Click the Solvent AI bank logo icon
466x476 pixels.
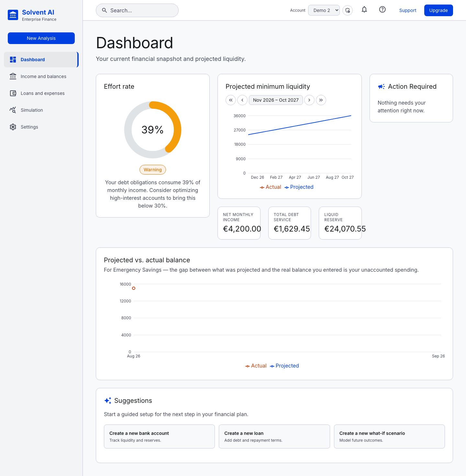click(x=13, y=15)
